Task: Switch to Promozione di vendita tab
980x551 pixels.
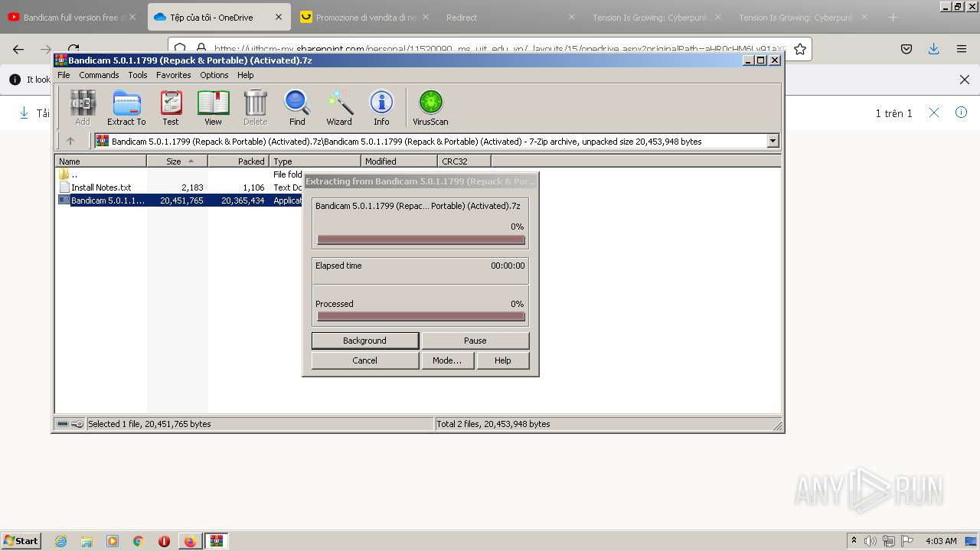Action: [366, 17]
